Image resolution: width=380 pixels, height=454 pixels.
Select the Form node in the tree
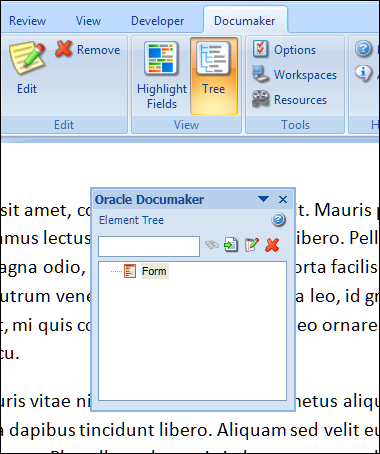coord(154,271)
